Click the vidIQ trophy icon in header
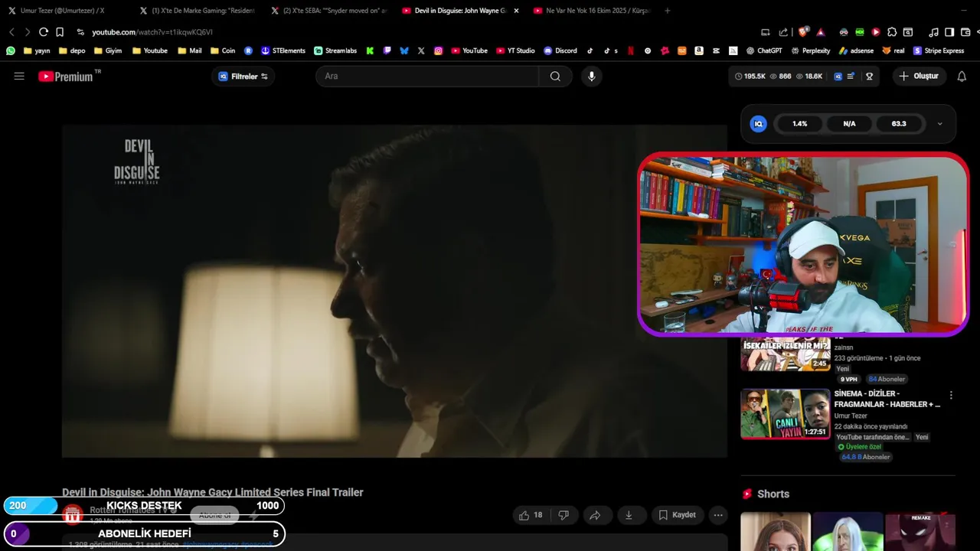 [x=869, y=76]
